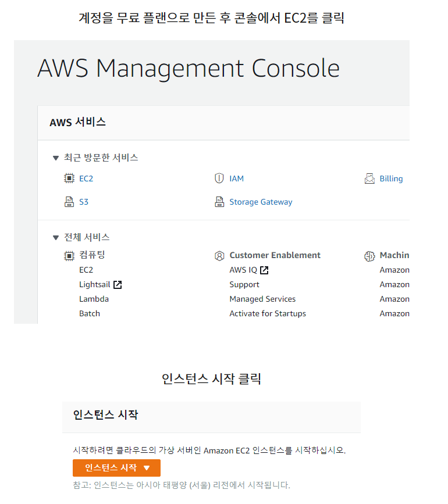Screen dimensions: 448x504
Task: Collapse the 최근 방문한 서비스 section
Action: (55, 157)
